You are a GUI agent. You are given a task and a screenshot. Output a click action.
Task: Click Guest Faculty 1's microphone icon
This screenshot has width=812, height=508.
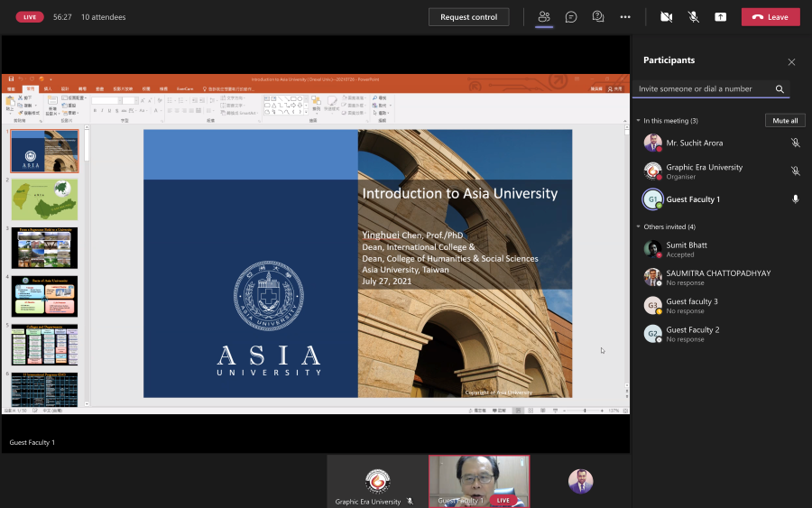[x=795, y=199]
